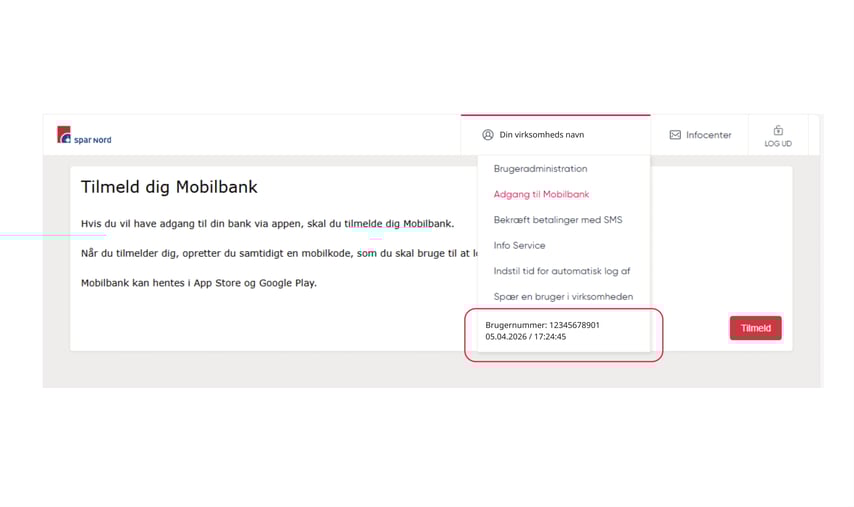Click the padlock log out icon
The width and height of the screenshot is (854, 507).
(778, 130)
